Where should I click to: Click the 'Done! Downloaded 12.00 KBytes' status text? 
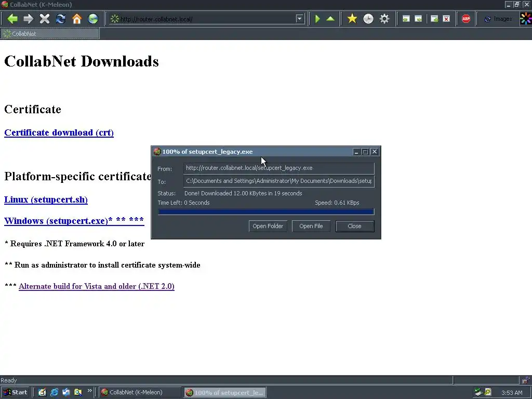click(243, 193)
